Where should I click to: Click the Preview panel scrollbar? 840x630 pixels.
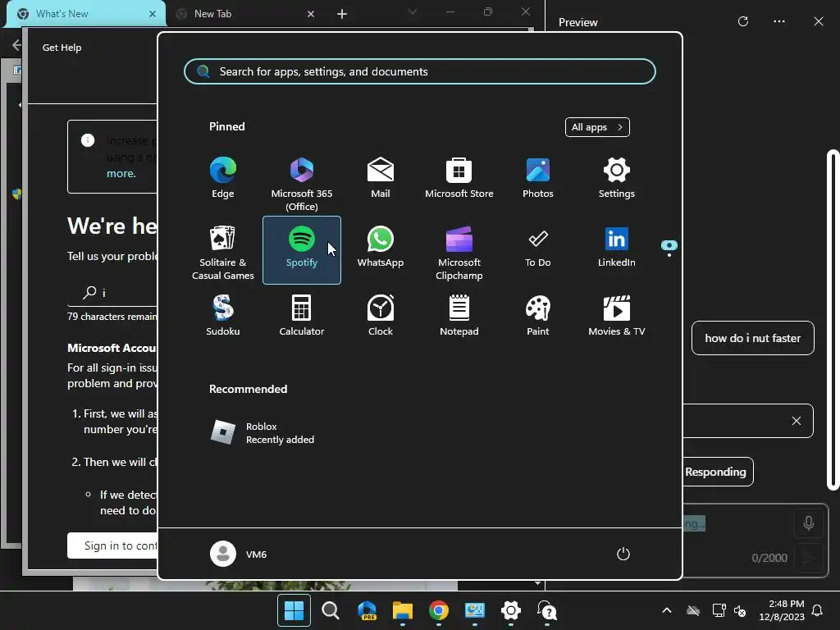(x=833, y=320)
